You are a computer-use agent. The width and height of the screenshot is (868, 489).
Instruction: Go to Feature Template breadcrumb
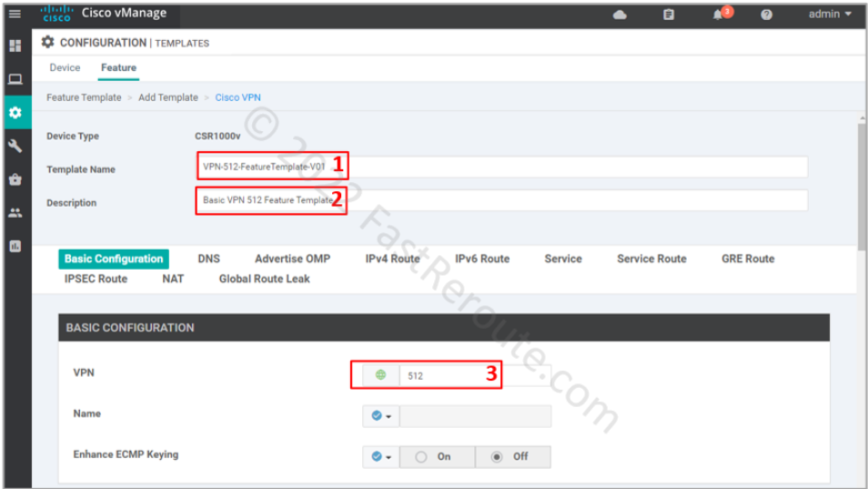[84, 97]
